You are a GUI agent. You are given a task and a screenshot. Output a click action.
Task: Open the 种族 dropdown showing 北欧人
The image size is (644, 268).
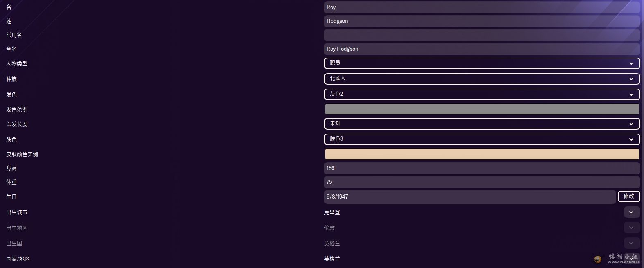[x=482, y=79]
